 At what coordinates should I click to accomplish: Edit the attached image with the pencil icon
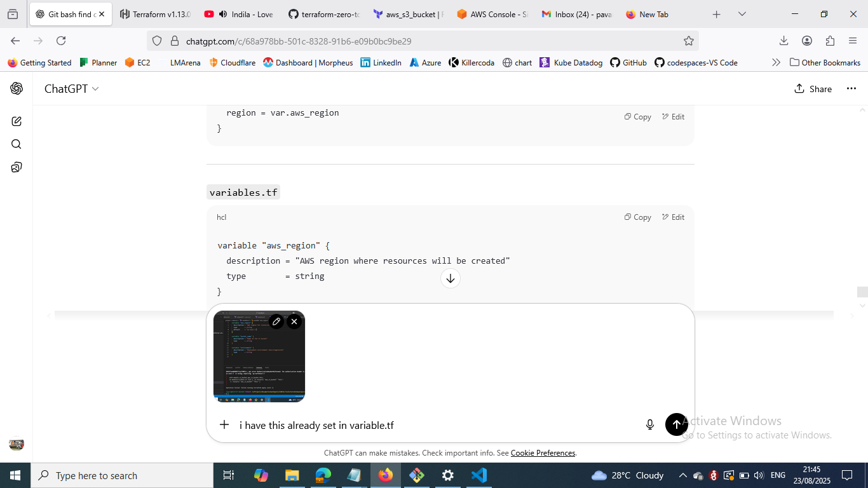(x=276, y=322)
